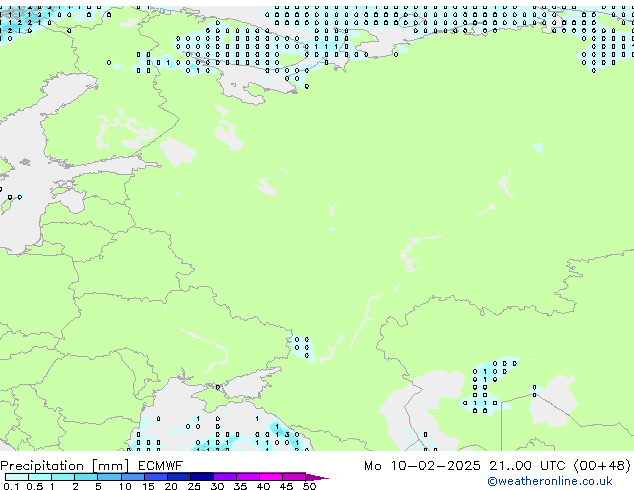Click the 'Mo 10-02-2025' date text

click(x=422, y=466)
